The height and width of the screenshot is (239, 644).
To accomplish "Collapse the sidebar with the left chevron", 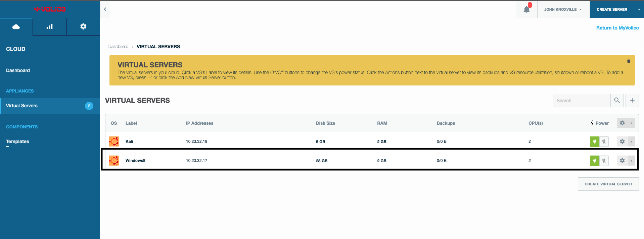I will pos(105,9).
